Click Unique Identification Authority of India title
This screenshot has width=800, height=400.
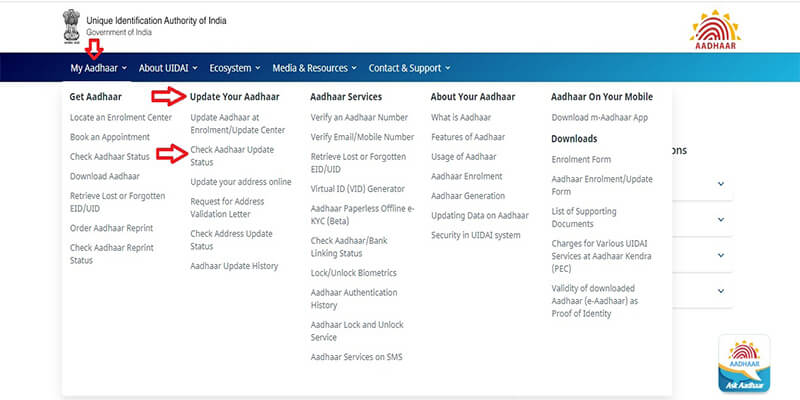click(156, 21)
